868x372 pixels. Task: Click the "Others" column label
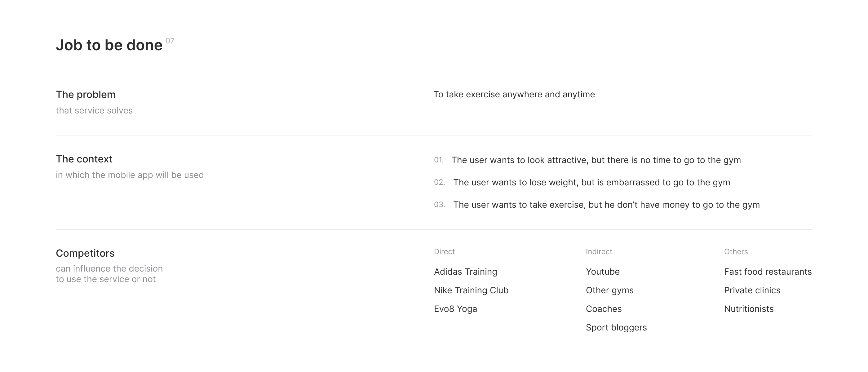[736, 252]
